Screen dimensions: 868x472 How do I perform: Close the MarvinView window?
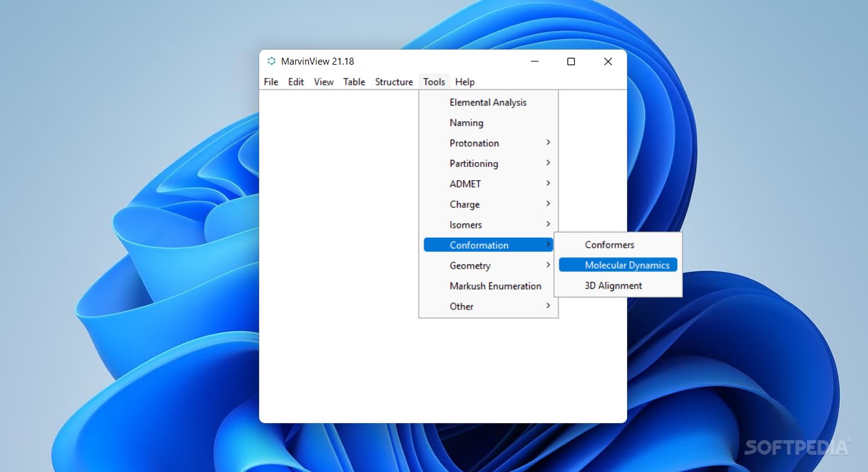tap(608, 62)
